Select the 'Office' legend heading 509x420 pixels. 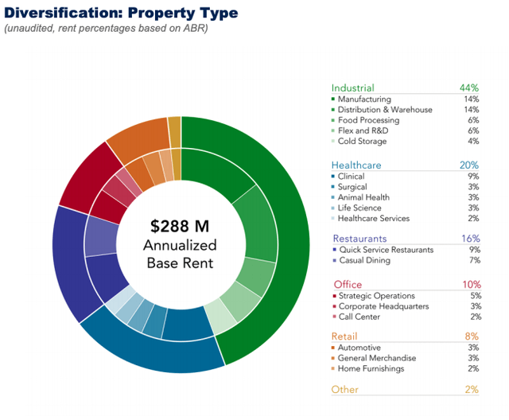[x=348, y=285]
